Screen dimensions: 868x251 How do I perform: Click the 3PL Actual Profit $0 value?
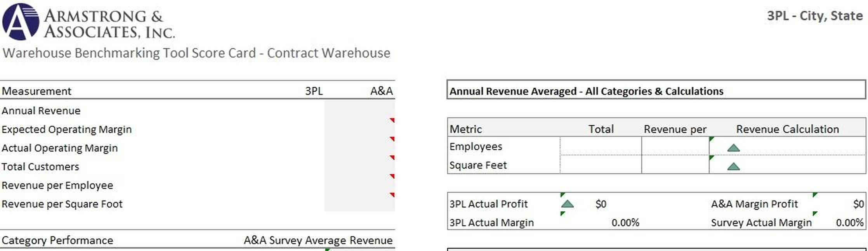(601, 204)
